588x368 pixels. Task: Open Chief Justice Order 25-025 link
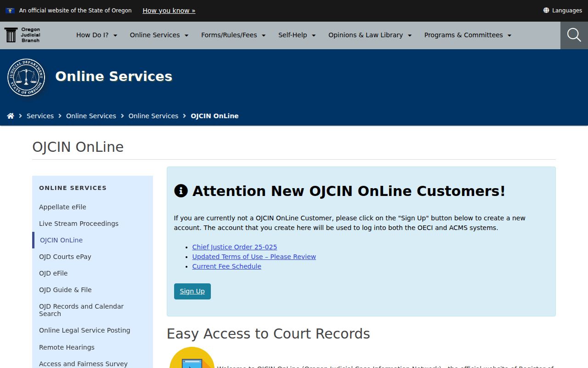[235, 247]
